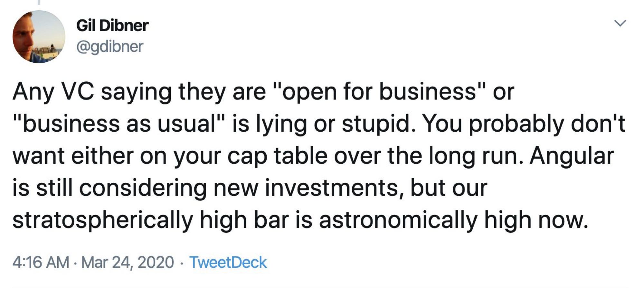Image resolution: width=644 pixels, height=288 pixels.
Task: Click the words "still considering"
Action: pos(121,188)
